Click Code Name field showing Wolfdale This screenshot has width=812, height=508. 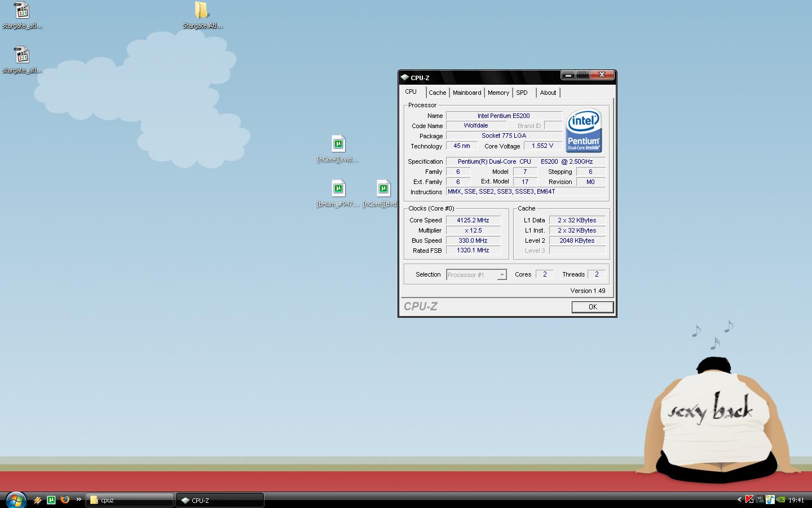[476, 126]
